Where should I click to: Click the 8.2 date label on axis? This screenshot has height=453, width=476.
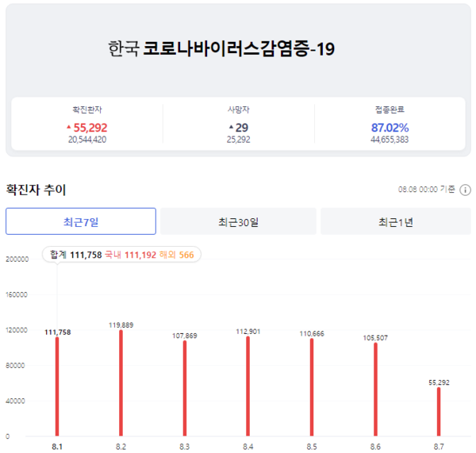tap(121, 447)
